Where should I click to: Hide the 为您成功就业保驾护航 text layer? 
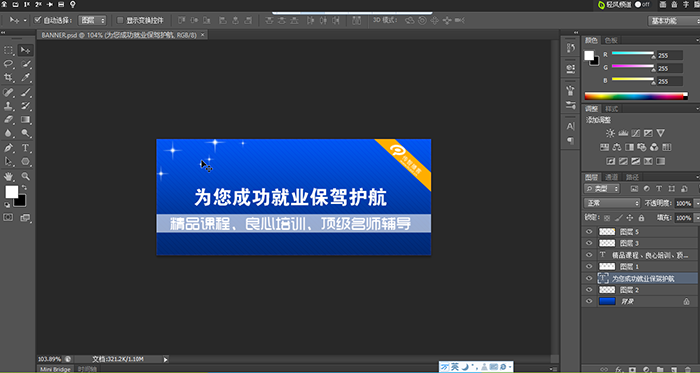(589, 278)
